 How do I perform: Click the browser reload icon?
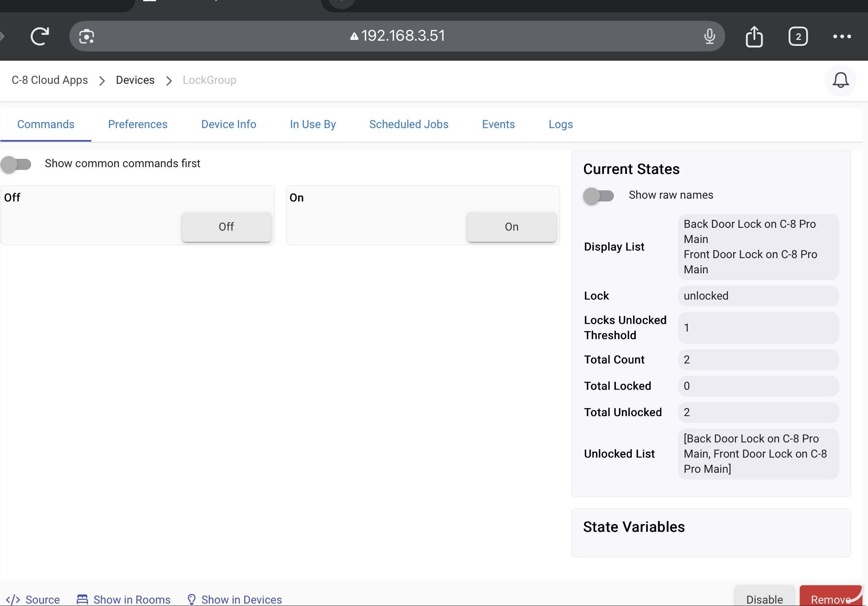40,36
